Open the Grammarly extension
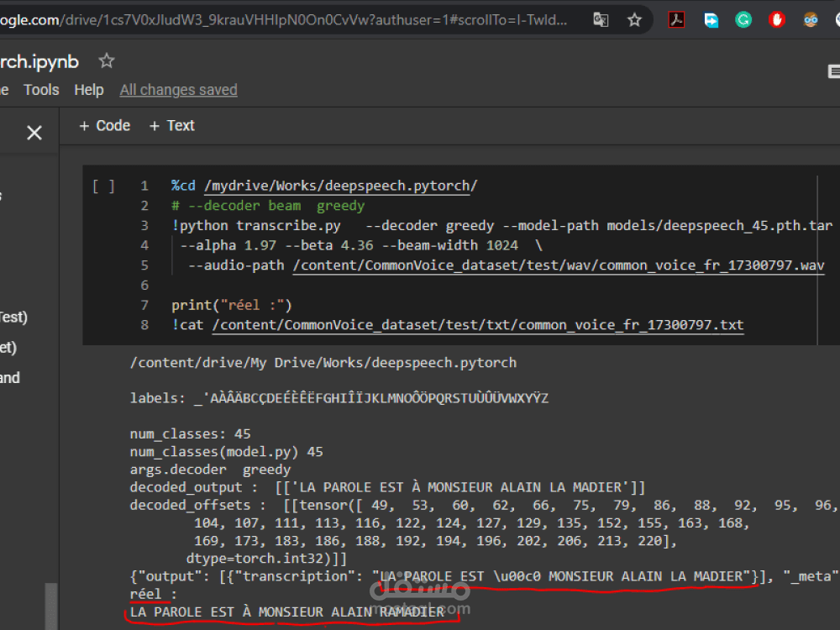 click(743, 20)
